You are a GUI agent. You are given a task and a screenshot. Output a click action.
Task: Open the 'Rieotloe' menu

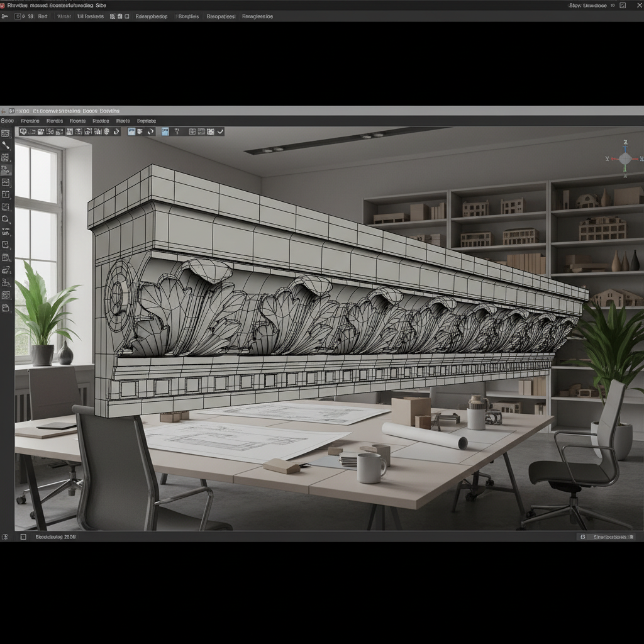(101, 121)
